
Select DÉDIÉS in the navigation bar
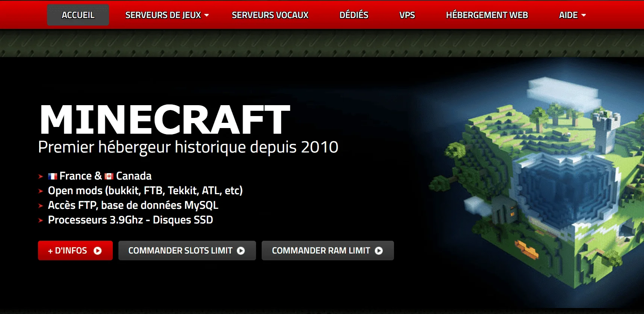(354, 15)
